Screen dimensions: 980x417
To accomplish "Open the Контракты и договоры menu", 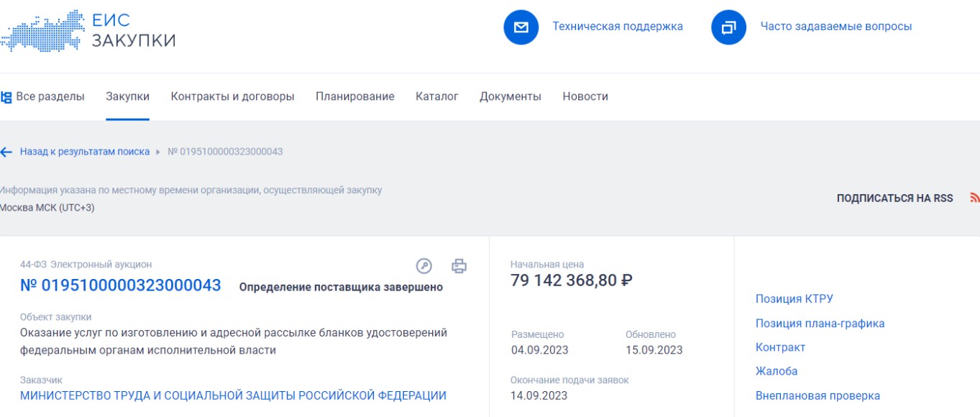I will pyautogui.click(x=232, y=96).
